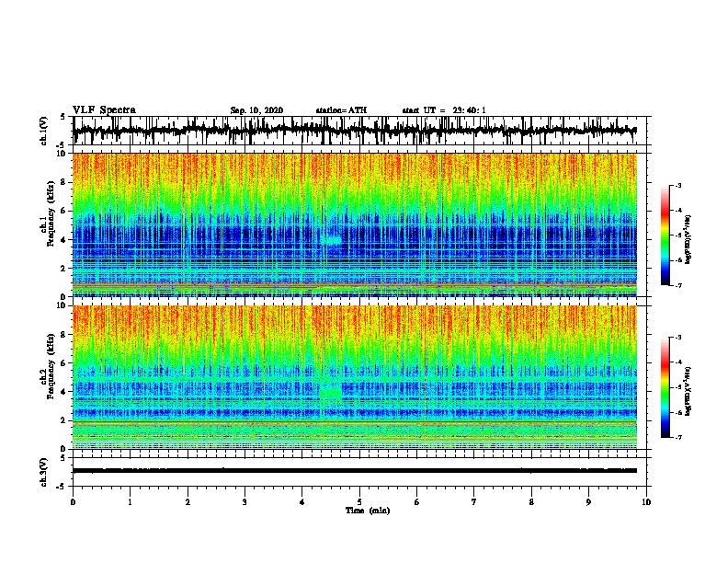Click the ch.2 color scale log(PSD) label
The height and width of the screenshot is (563, 728).
point(688,391)
